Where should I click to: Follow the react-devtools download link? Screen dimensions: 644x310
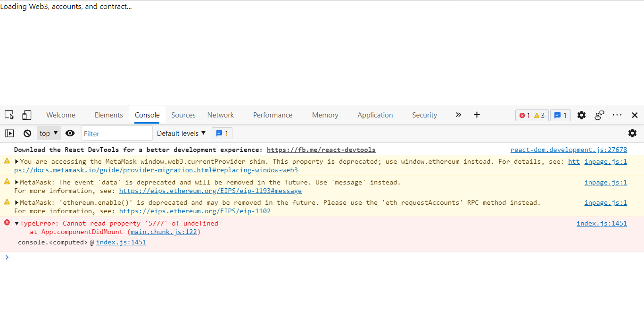click(x=321, y=150)
